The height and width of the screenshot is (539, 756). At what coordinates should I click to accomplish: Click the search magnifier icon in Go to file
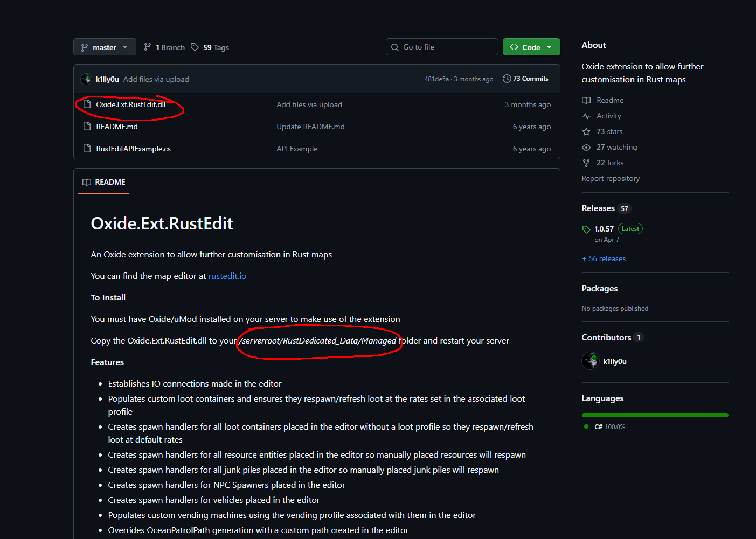click(x=395, y=47)
